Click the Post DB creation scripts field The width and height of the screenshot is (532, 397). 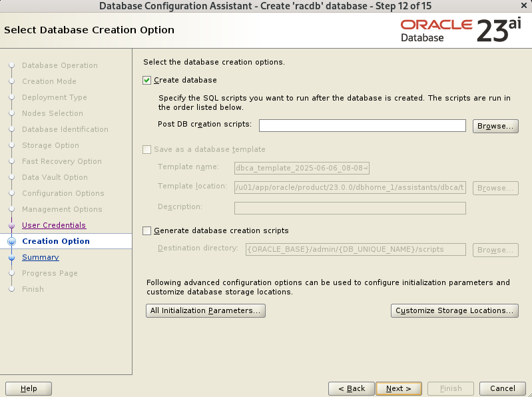click(362, 125)
